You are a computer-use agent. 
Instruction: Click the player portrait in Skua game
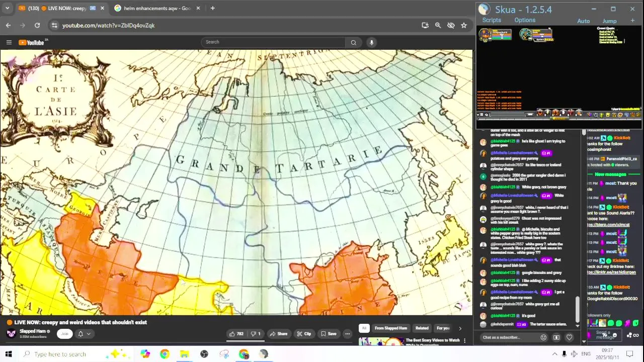(485, 35)
